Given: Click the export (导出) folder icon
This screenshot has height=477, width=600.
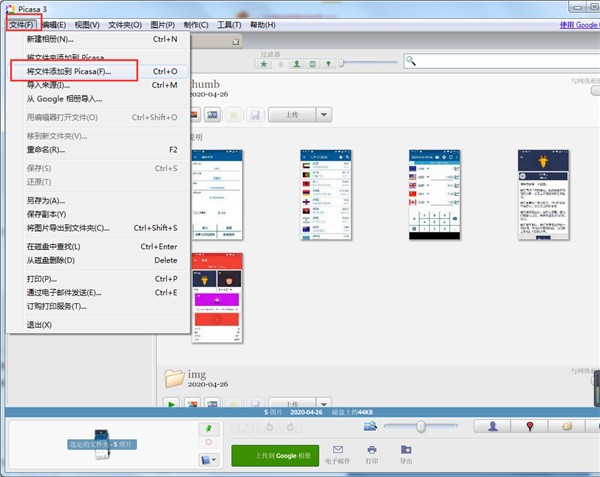Looking at the screenshot, I should click(x=406, y=450).
